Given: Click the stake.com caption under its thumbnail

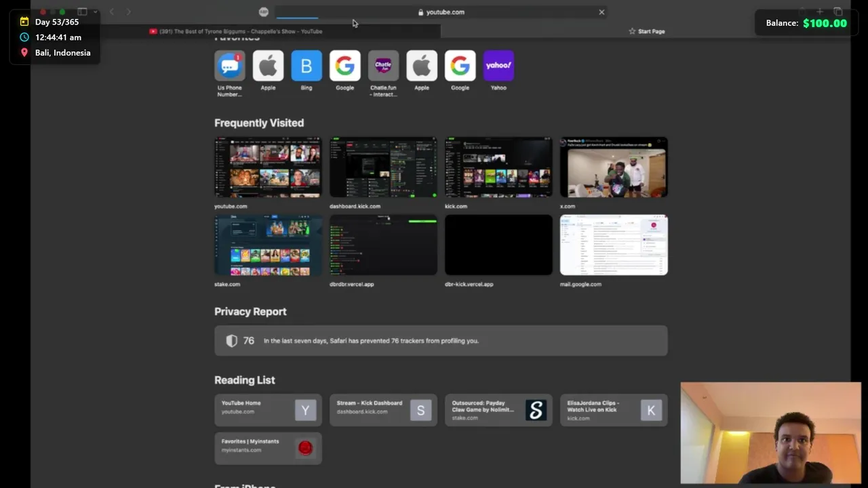Looking at the screenshot, I should click(227, 284).
